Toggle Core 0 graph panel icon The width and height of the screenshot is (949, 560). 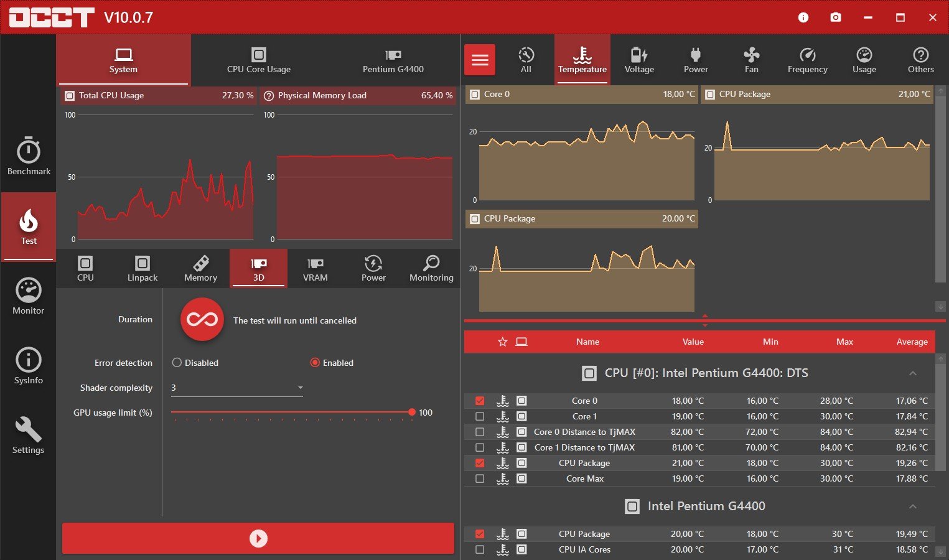pos(475,95)
